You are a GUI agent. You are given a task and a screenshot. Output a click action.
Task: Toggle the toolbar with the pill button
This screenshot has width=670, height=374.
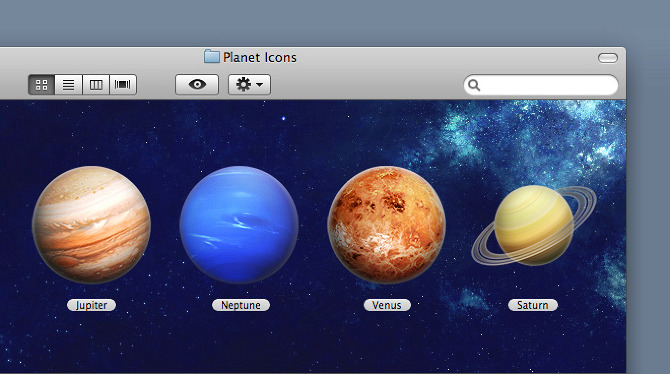pos(608,58)
